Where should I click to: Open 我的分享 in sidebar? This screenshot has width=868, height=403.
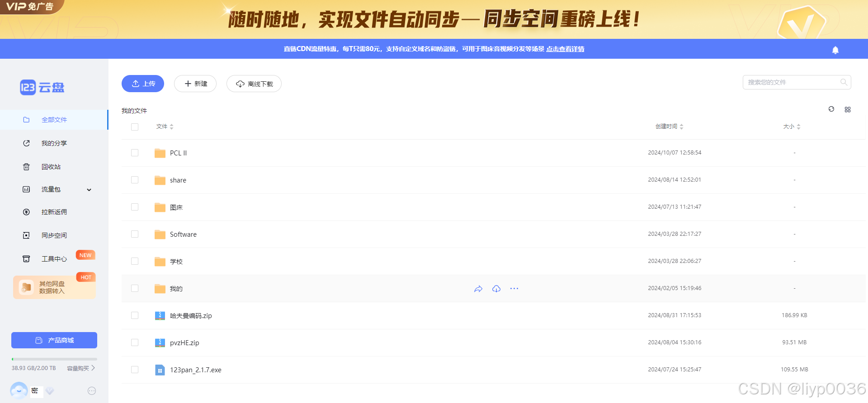click(54, 143)
